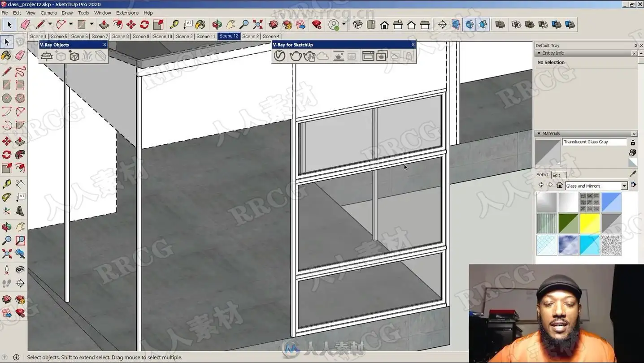Image resolution: width=644 pixels, height=363 pixels.
Task: Open the materials Details arrow menu
Action: (633, 185)
